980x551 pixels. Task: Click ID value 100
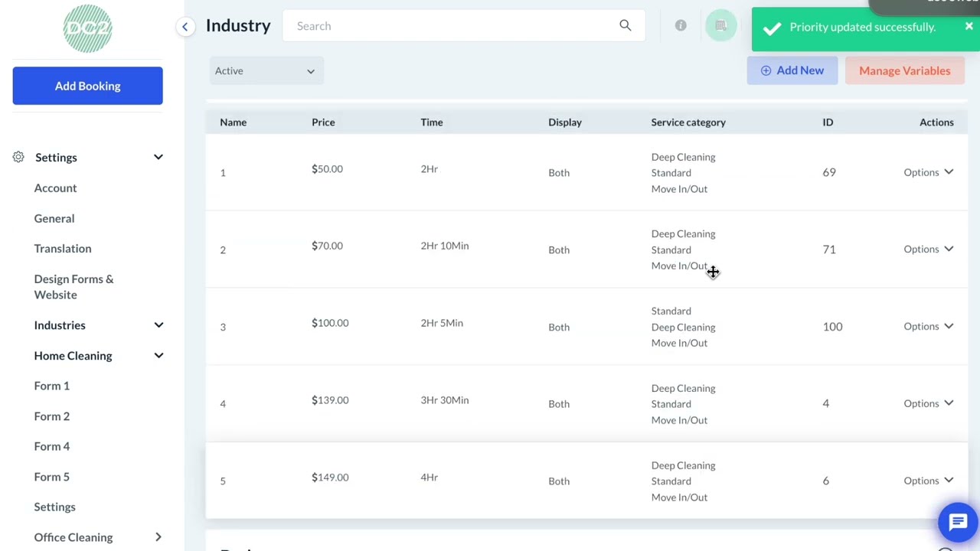click(832, 327)
